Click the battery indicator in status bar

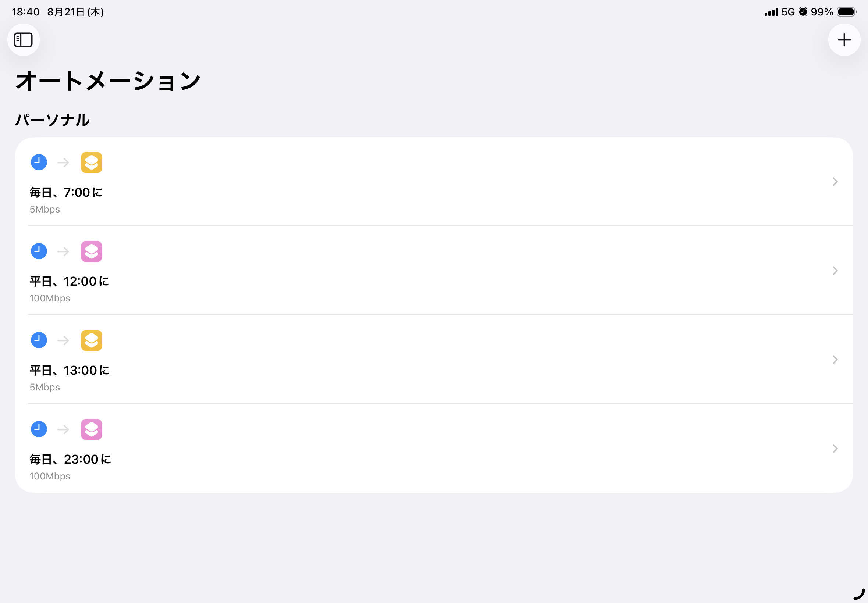[x=846, y=12]
